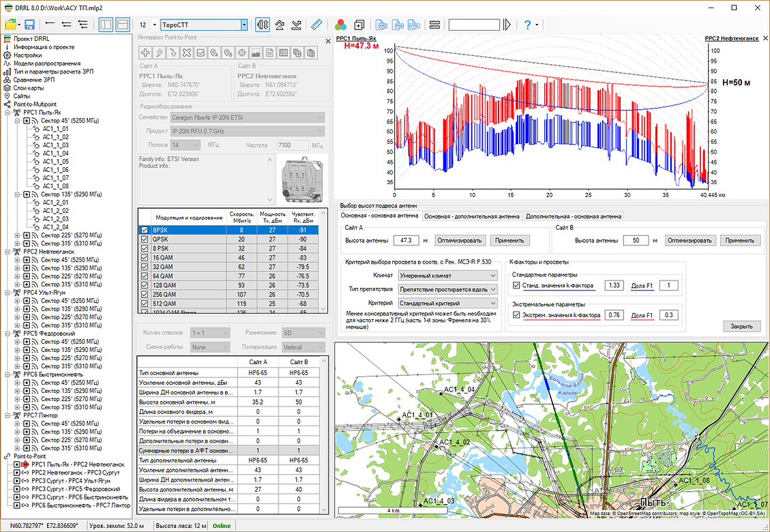
Task: Select subscriber station АС1_1_05 in tree
Action: pos(55,162)
